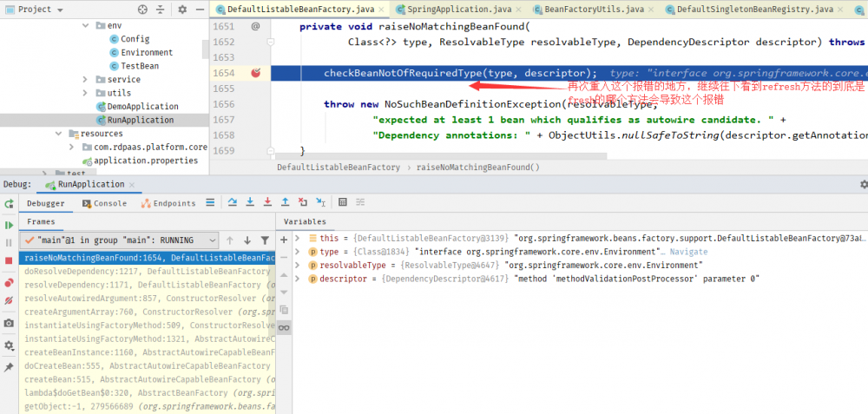
Task: Select previous frame with up arrow
Action: pyautogui.click(x=230, y=240)
